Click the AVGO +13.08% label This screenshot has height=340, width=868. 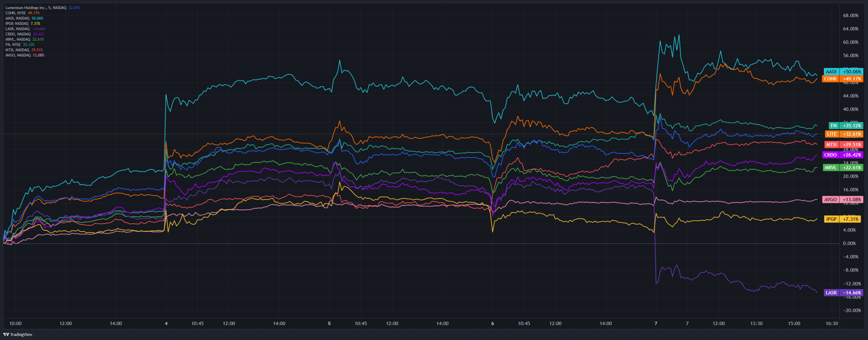[x=843, y=199]
